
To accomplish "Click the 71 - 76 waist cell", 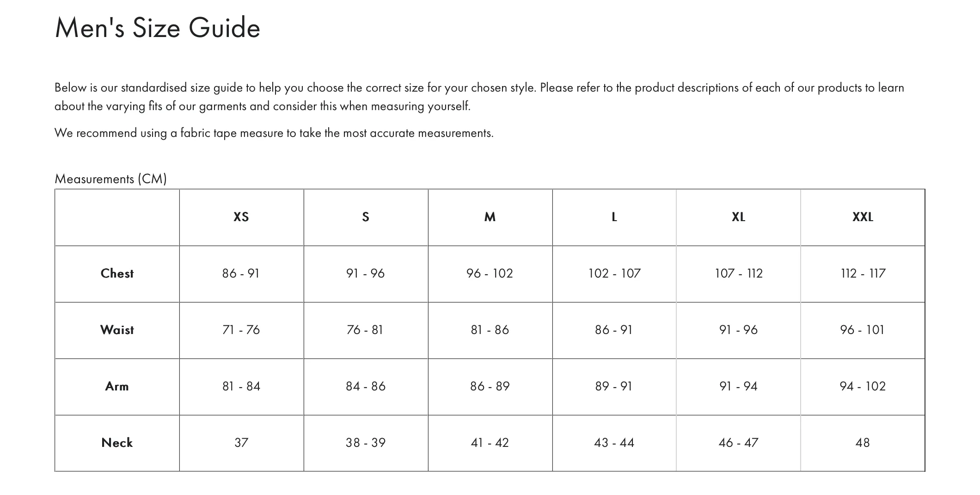I will tap(241, 330).
